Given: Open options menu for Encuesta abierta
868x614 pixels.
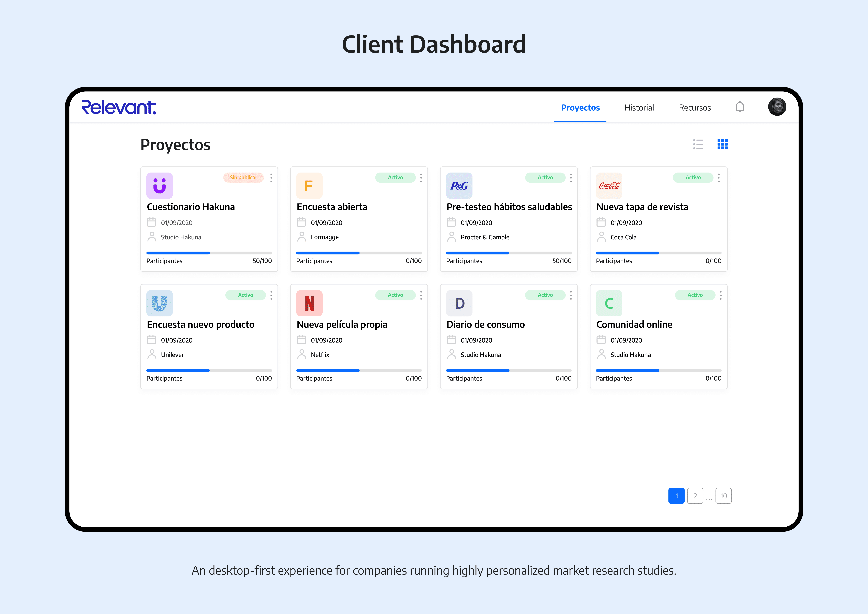Looking at the screenshot, I should 421,178.
